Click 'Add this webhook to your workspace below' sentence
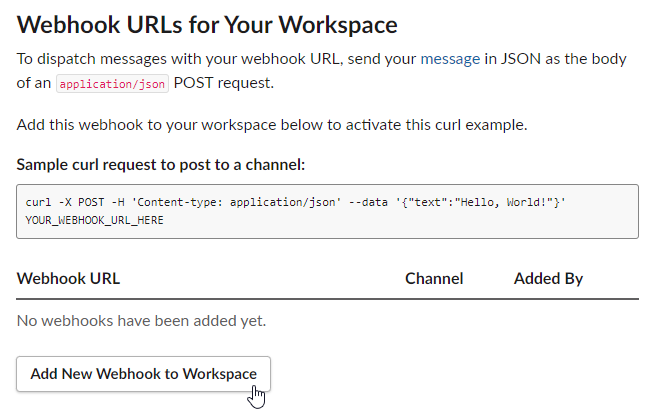This screenshot has width=651, height=417. [x=272, y=125]
